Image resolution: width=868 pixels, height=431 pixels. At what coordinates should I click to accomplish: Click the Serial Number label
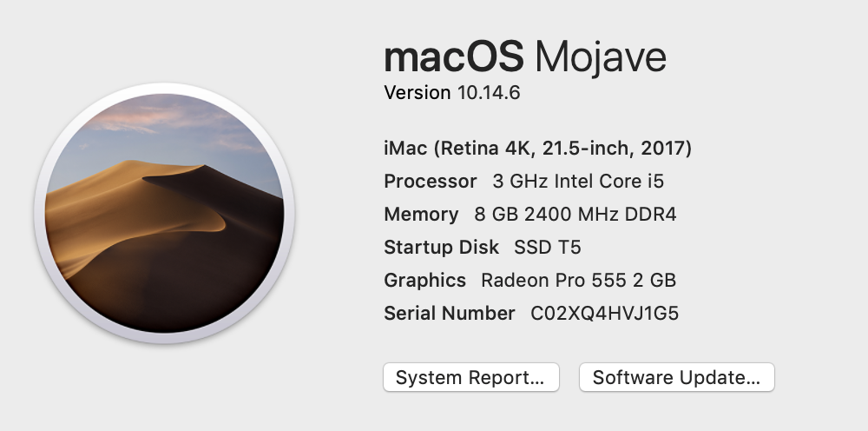[450, 314]
